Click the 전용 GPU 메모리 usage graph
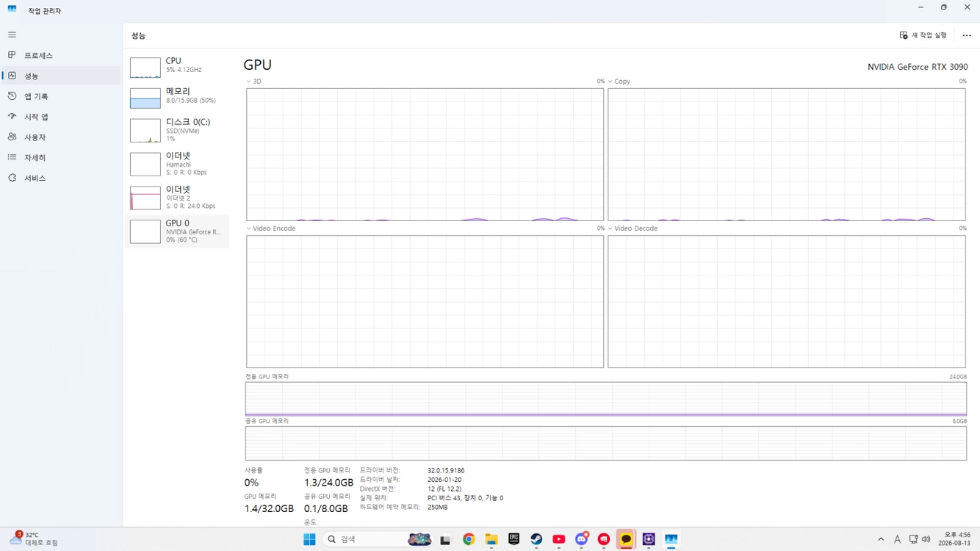The image size is (980, 551). point(606,399)
